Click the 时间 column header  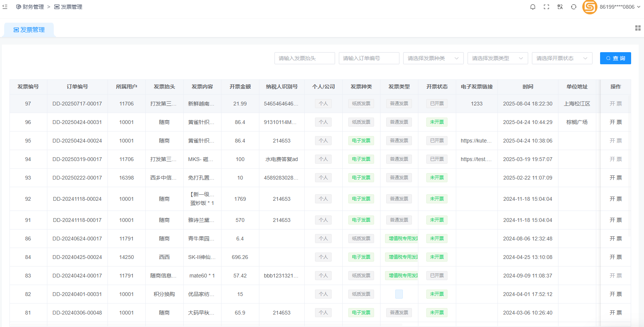[528, 87]
